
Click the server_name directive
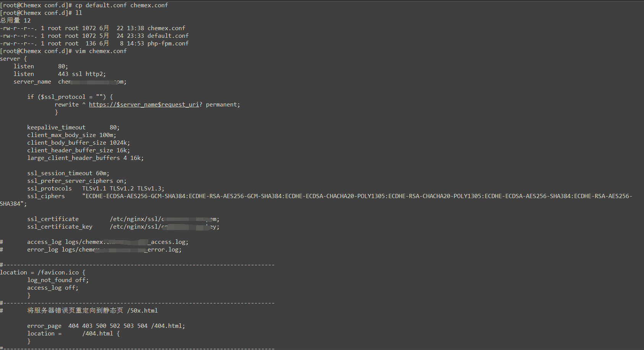click(x=32, y=82)
